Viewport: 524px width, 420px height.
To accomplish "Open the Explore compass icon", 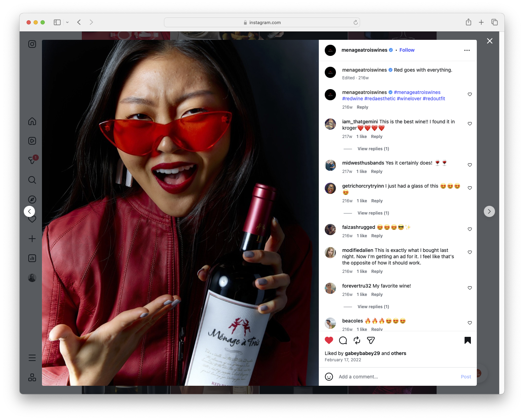I will click(32, 199).
